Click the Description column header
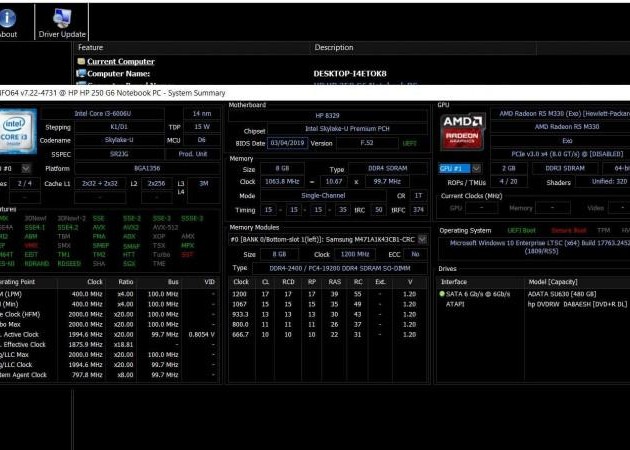Image resolution: width=630 pixels, height=450 pixels. (x=333, y=47)
